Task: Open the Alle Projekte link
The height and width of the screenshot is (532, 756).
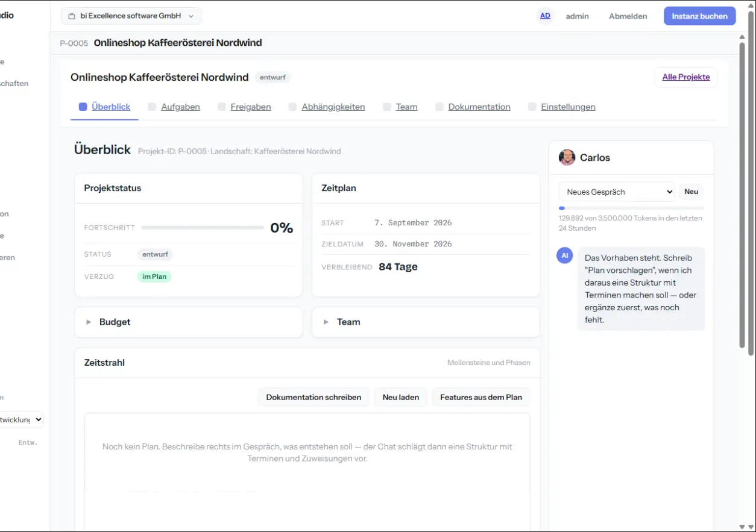Action: [x=685, y=77]
